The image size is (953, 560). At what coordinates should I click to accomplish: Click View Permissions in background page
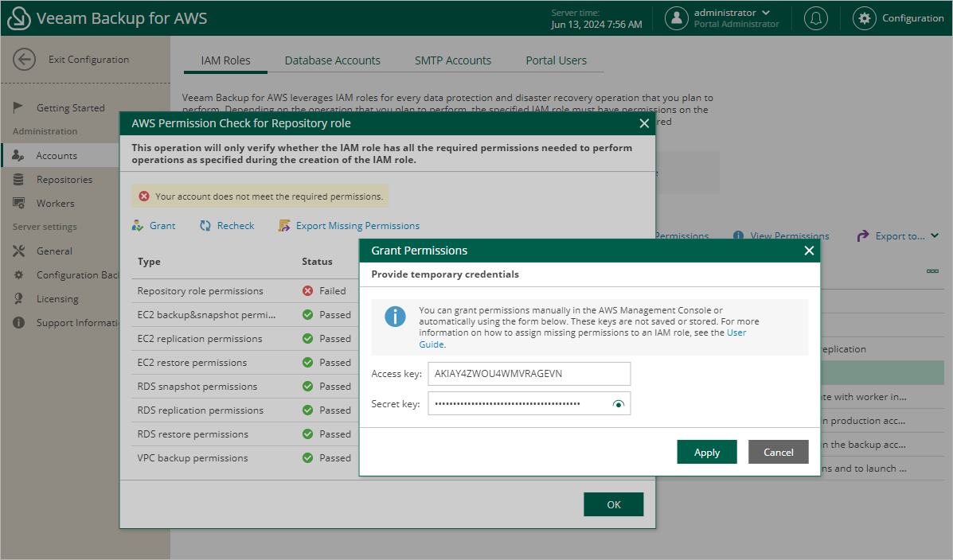[781, 235]
